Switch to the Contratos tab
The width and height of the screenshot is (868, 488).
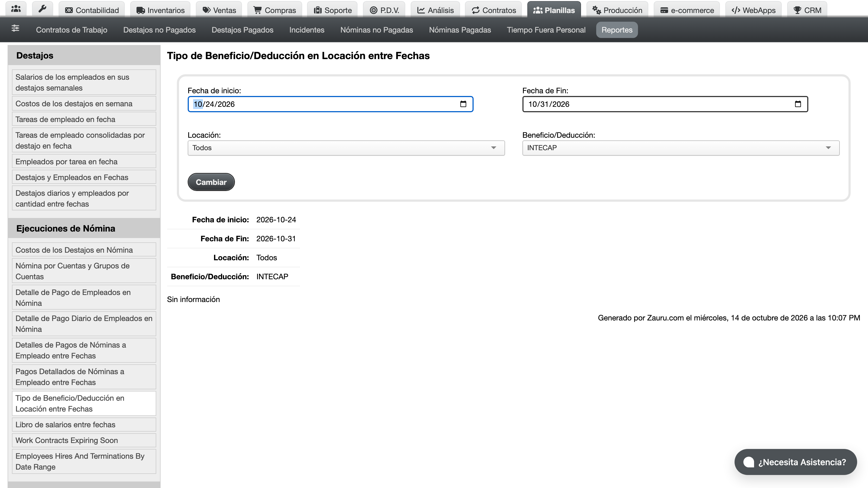[x=494, y=10]
